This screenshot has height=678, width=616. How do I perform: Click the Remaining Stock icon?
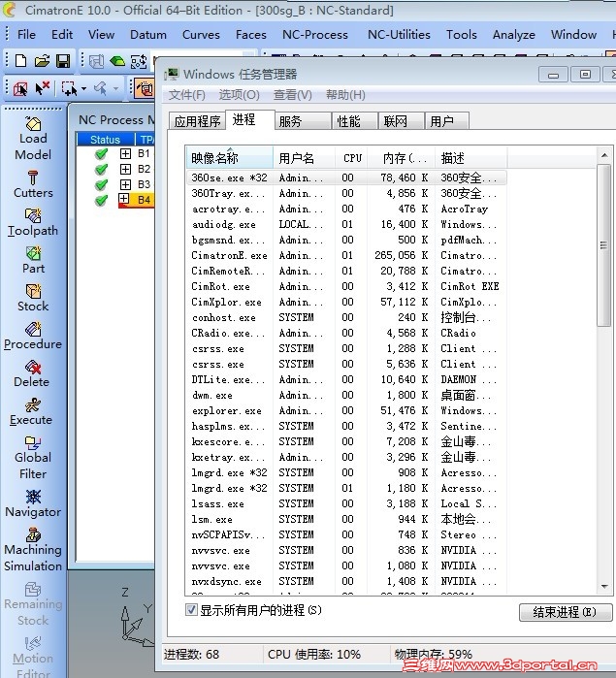pos(33,590)
